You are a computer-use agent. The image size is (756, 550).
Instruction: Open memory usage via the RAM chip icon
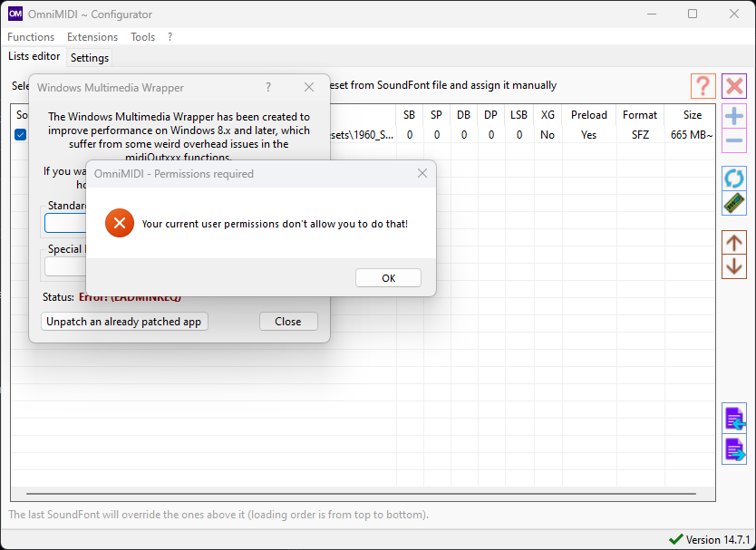[x=734, y=202]
